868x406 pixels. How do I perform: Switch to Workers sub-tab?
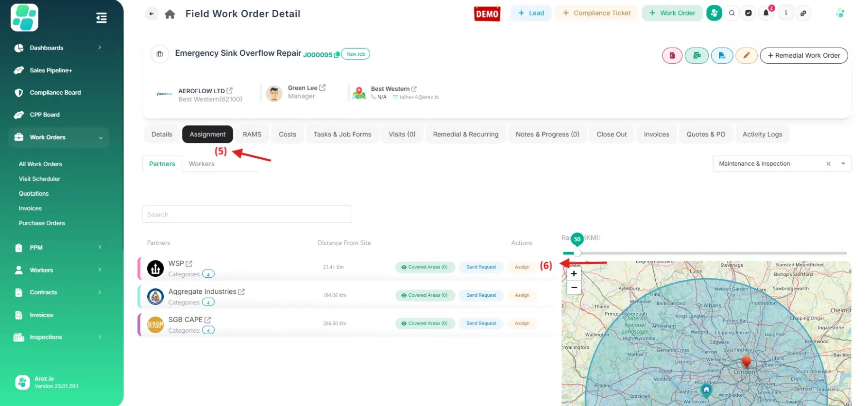(202, 164)
